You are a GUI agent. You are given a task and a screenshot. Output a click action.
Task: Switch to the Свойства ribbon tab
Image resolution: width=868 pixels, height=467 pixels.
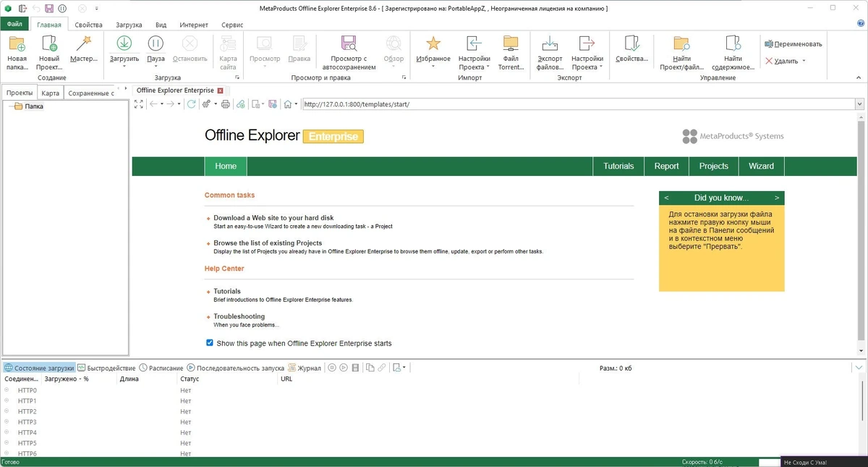coord(88,25)
